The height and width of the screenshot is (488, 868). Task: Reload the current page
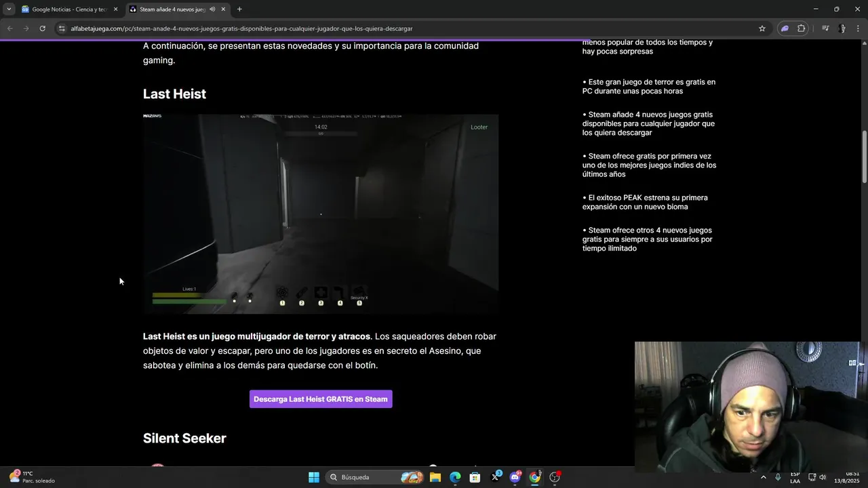click(x=42, y=28)
